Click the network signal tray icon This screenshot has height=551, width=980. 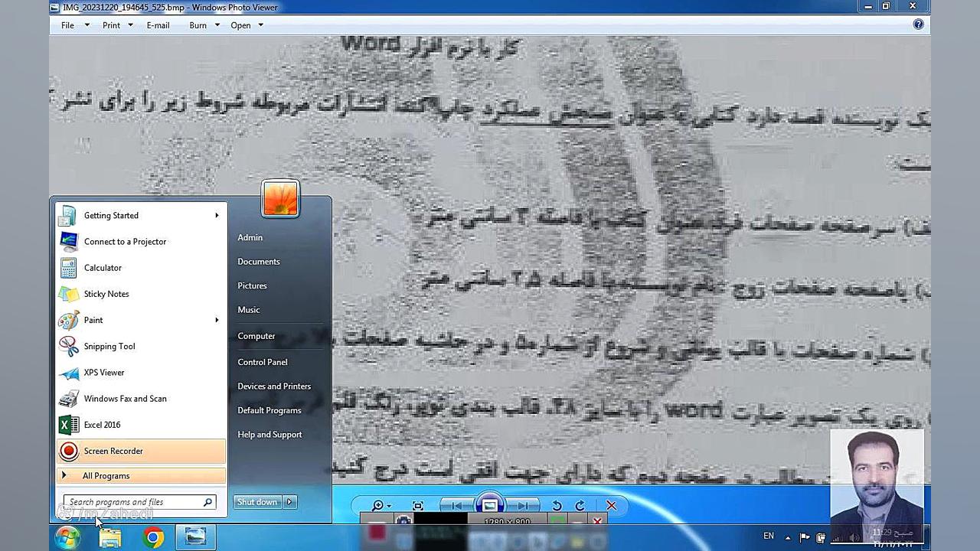click(x=838, y=537)
